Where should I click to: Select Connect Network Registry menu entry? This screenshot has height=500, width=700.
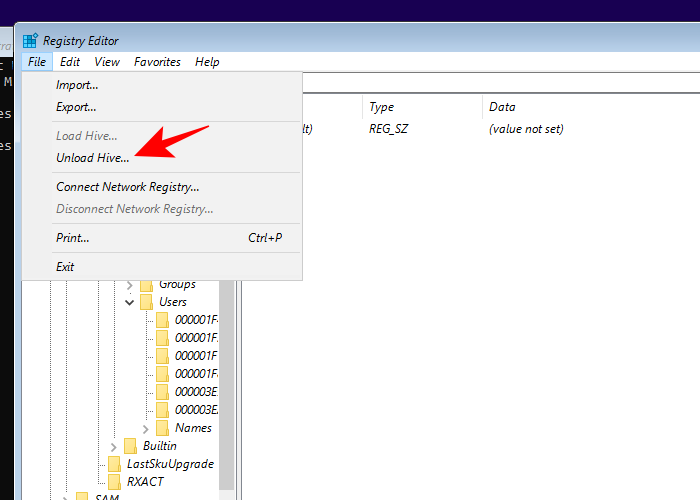[127, 187]
